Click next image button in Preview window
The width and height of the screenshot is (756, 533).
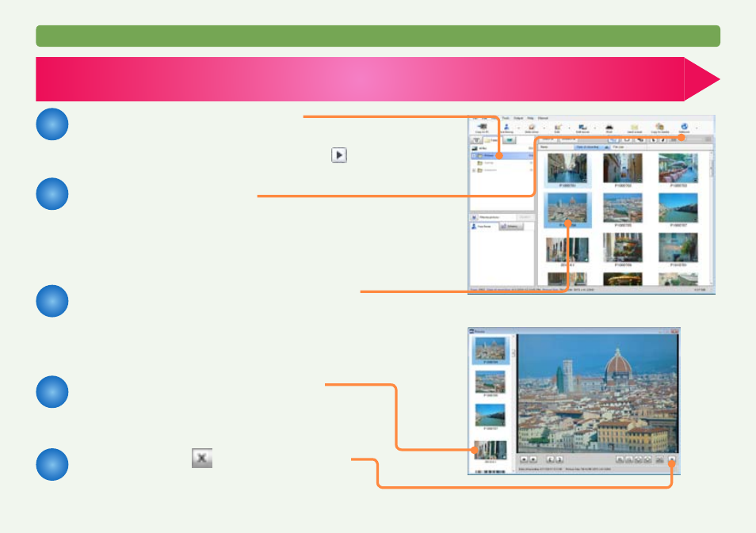pos(533,459)
